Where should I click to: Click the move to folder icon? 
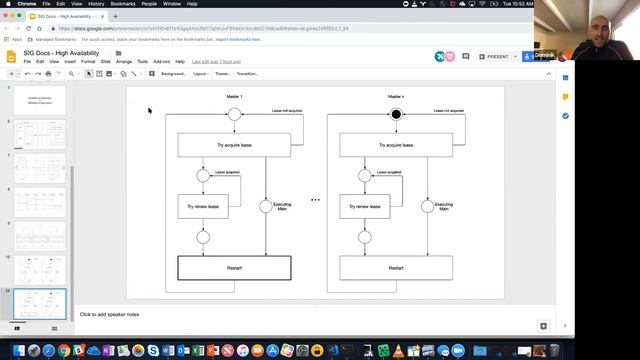click(118, 53)
